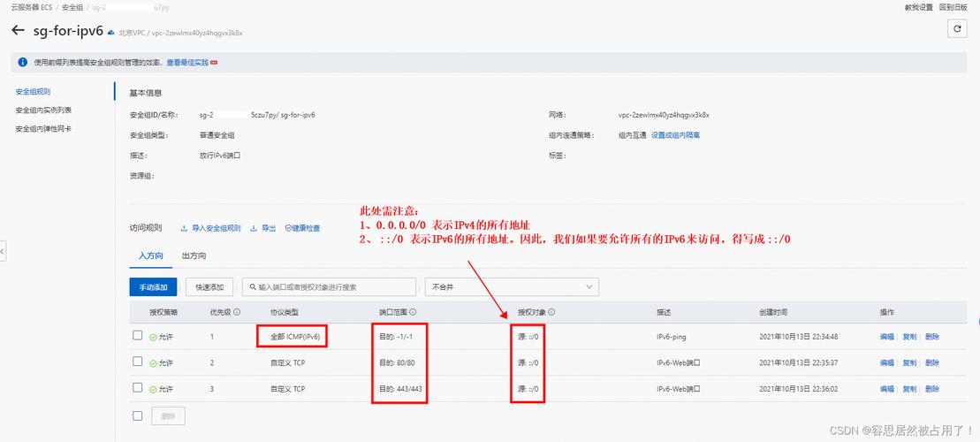This screenshot has height=442, width=980.
Task: Click 云服务器 ECS in the breadcrumb
Action: point(32,7)
